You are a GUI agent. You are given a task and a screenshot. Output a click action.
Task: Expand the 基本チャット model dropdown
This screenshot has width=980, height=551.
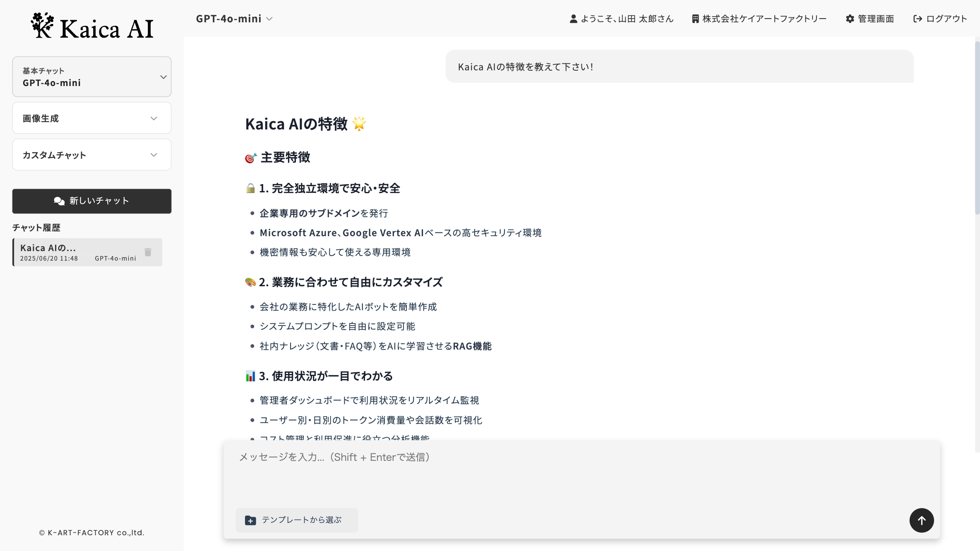point(91,77)
